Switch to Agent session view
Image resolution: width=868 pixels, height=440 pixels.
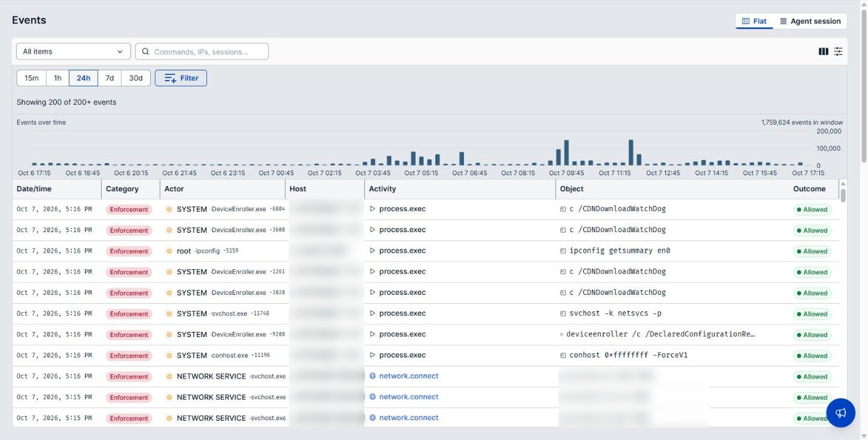tap(810, 21)
